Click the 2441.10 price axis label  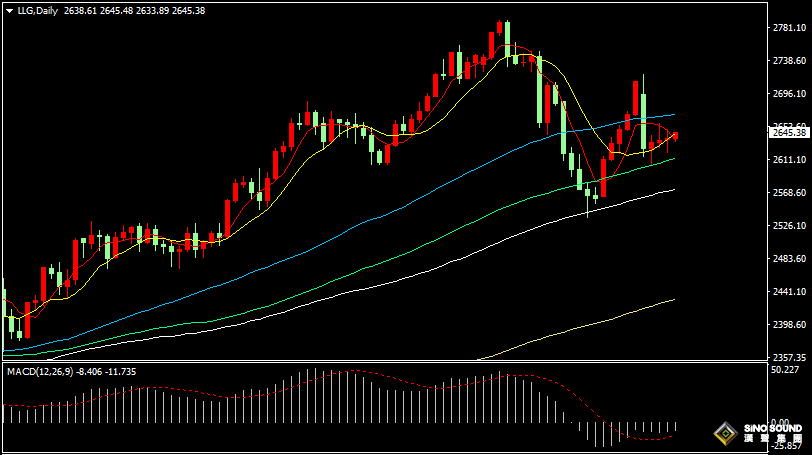click(x=789, y=292)
